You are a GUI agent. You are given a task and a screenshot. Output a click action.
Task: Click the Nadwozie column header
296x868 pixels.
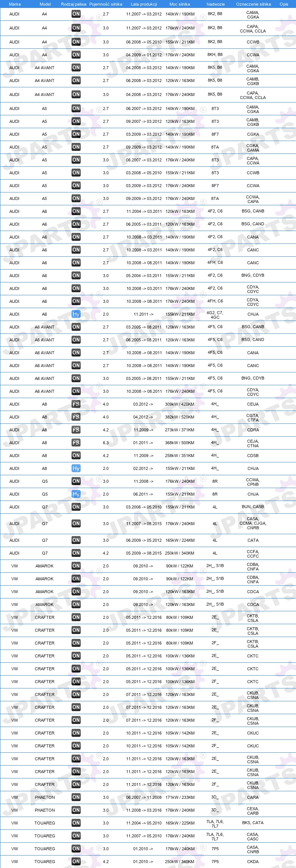coord(216,4)
